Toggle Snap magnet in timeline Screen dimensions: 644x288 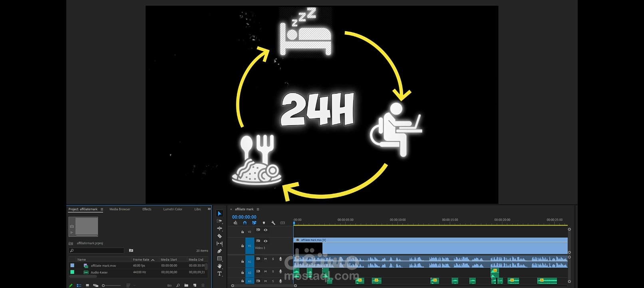coord(245,223)
